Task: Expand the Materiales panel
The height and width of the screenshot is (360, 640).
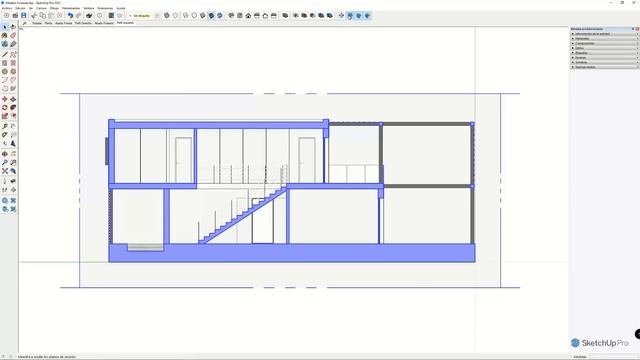Action: point(604,38)
